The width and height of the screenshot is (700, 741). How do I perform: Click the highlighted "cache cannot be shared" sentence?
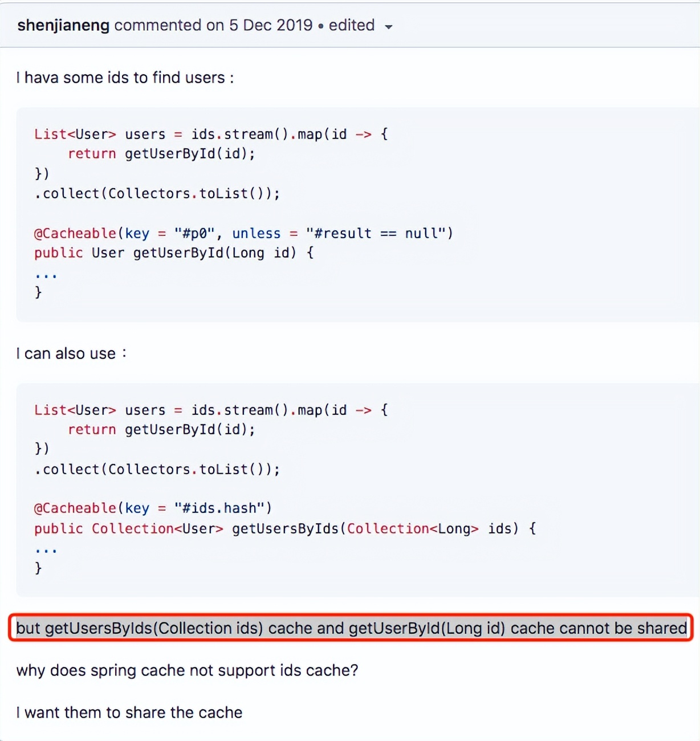click(x=351, y=628)
